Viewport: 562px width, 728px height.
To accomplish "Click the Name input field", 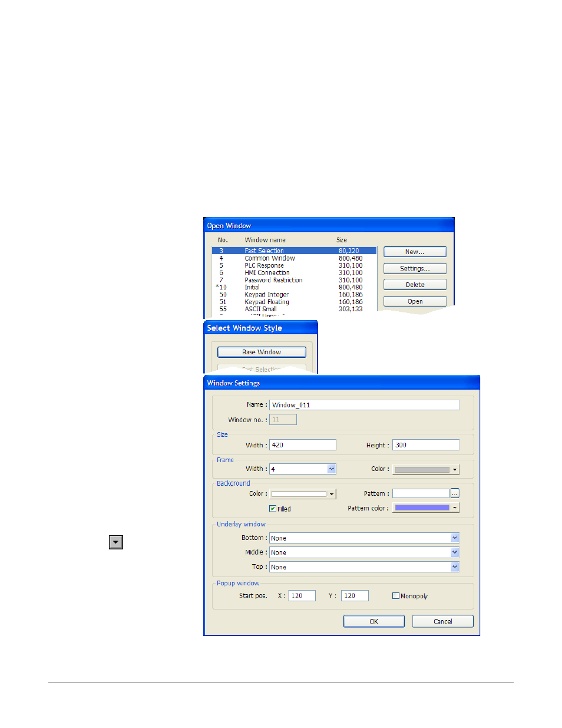I will tap(364, 405).
